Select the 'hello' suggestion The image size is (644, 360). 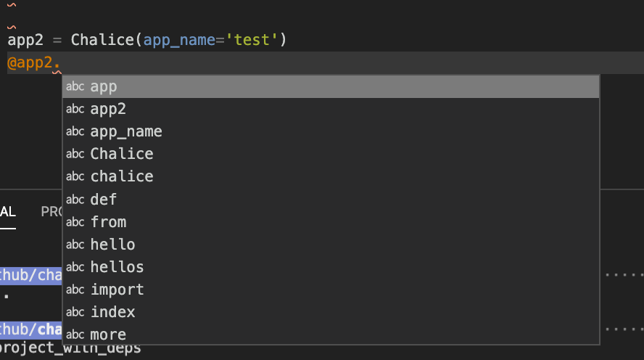click(x=331, y=245)
